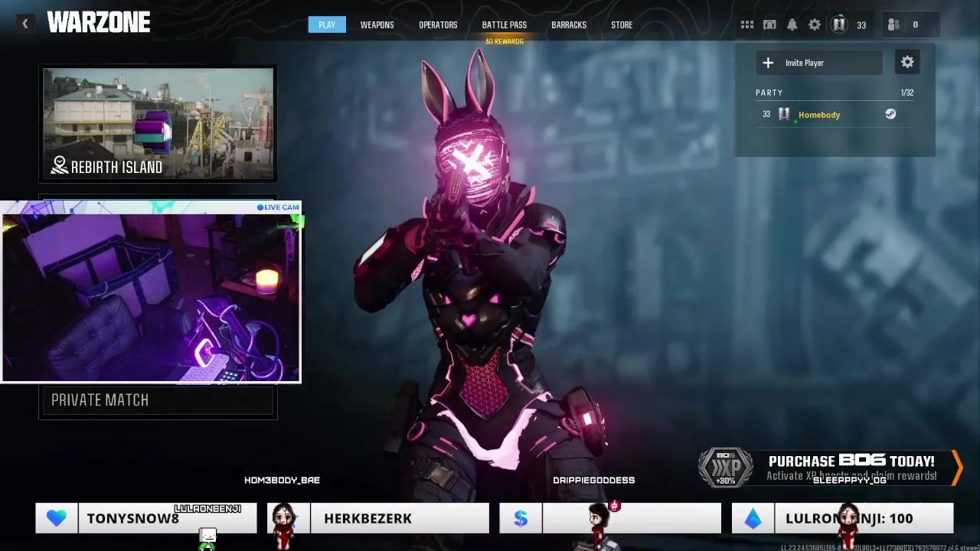This screenshot has width=980, height=551.
Task: Open notifications bell icon
Action: click(x=792, y=25)
